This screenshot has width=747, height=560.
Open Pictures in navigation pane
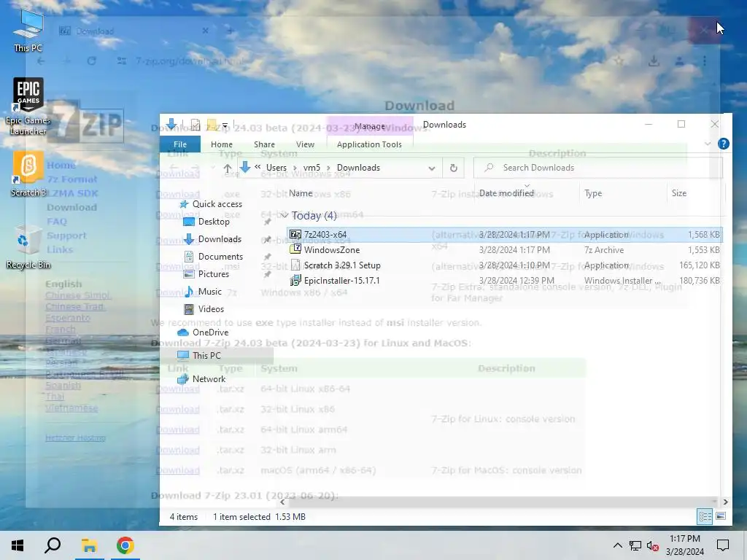click(214, 274)
